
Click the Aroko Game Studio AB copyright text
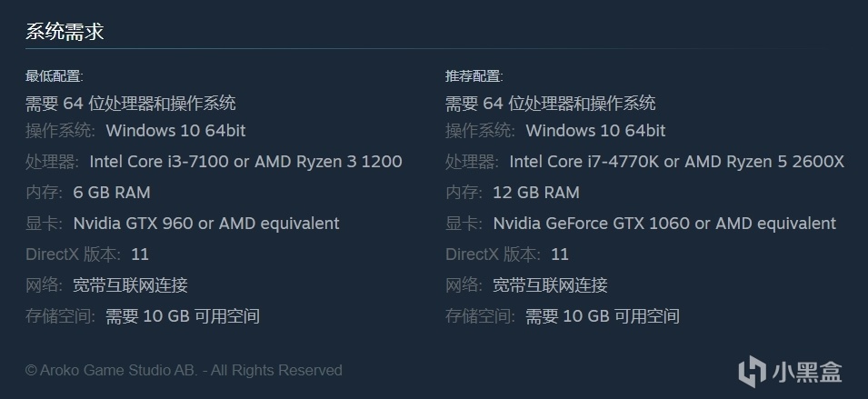(x=184, y=370)
